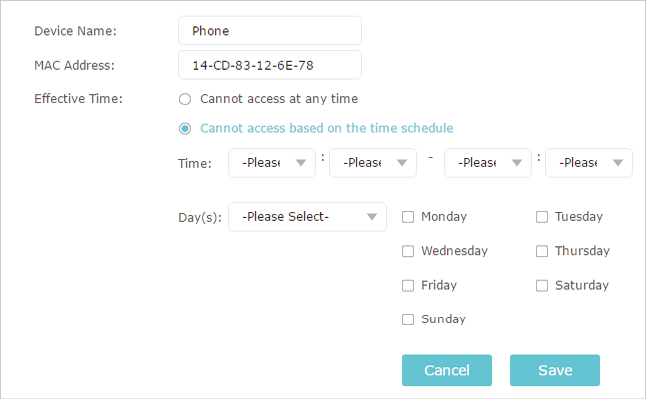Open the end hour dropdown

(488, 163)
